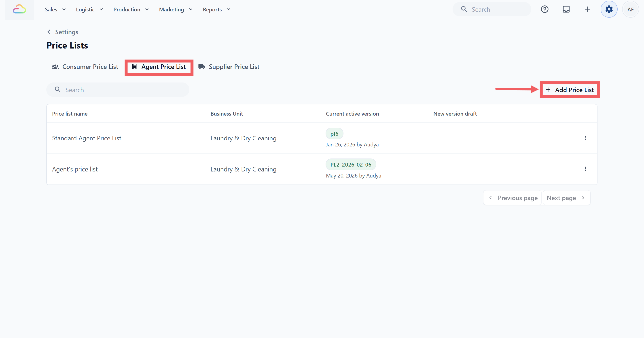Click the price list search field
The height and width of the screenshot is (338, 644).
tap(118, 90)
